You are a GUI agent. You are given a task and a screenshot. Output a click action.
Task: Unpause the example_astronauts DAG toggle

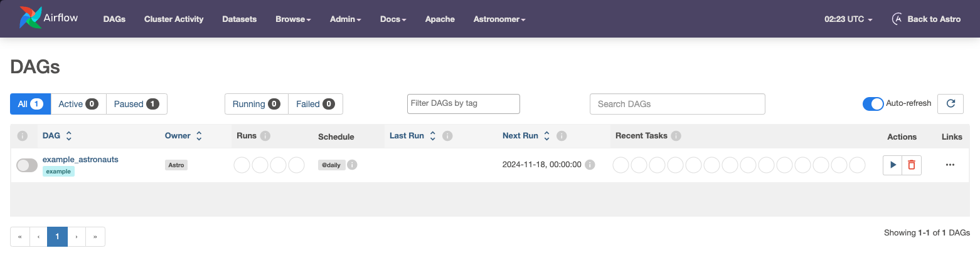[27, 165]
